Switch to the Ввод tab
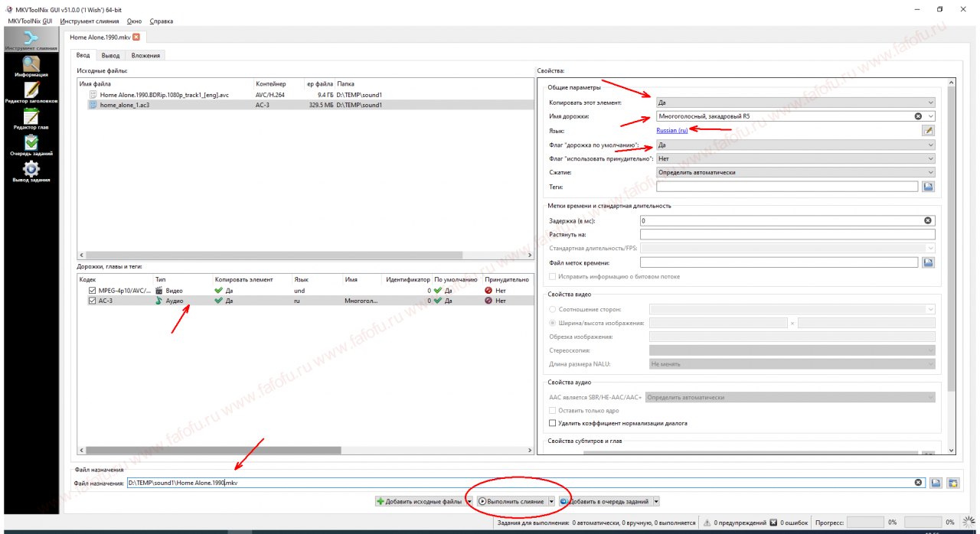Screen dimensions: 980x534 [x=83, y=55]
